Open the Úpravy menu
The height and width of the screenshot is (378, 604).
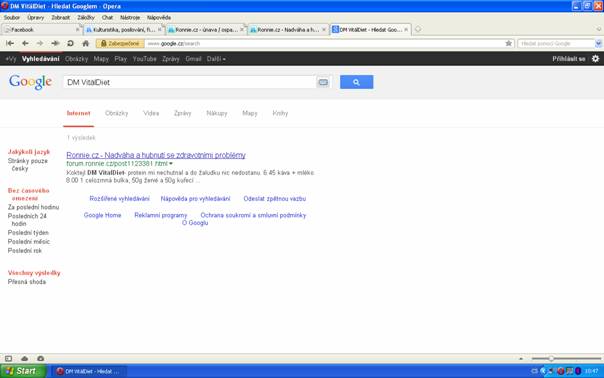click(35, 17)
